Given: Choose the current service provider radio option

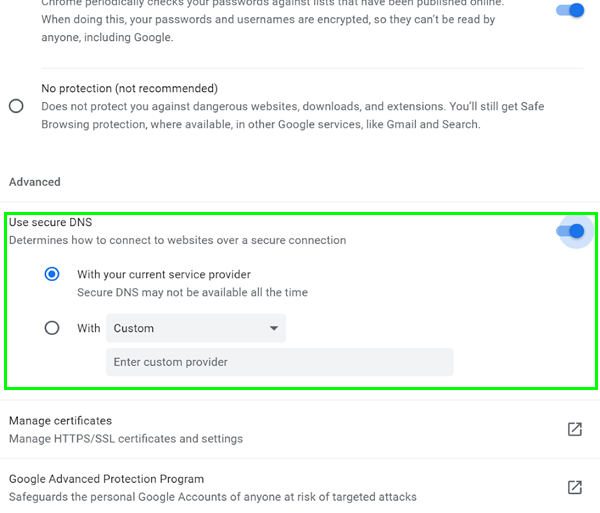Looking at the screenshot, I should tap(52, 274).
